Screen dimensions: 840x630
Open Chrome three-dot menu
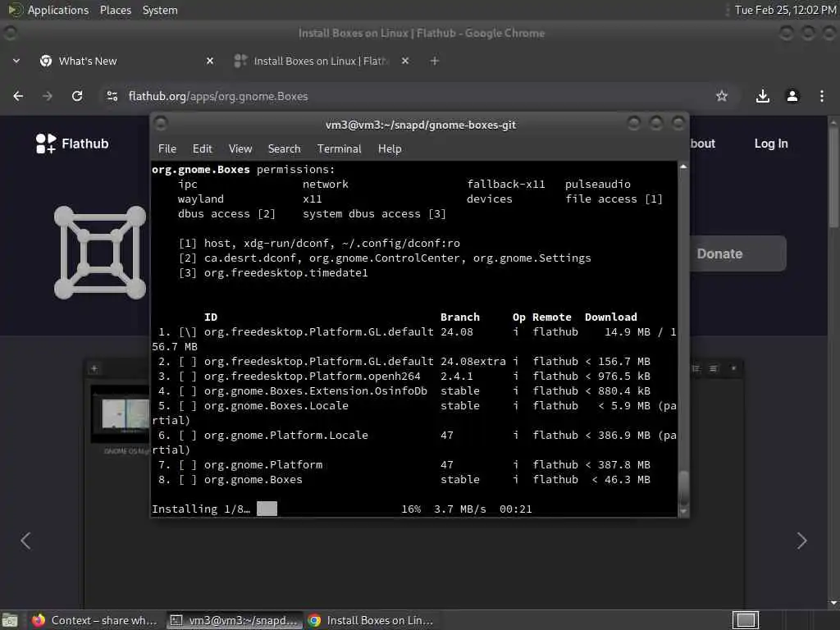click(822, 96)
